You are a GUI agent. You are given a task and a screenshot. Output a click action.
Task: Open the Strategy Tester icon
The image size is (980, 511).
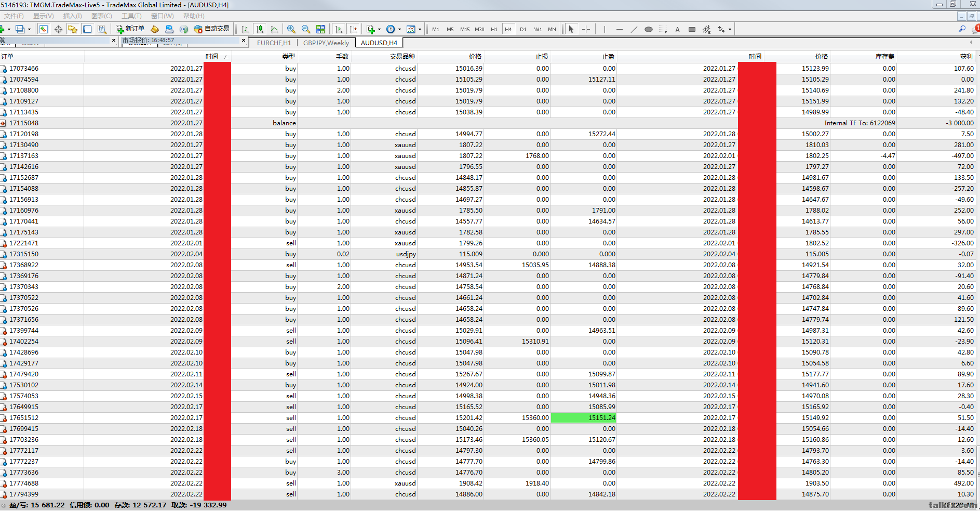pos(102,29)
